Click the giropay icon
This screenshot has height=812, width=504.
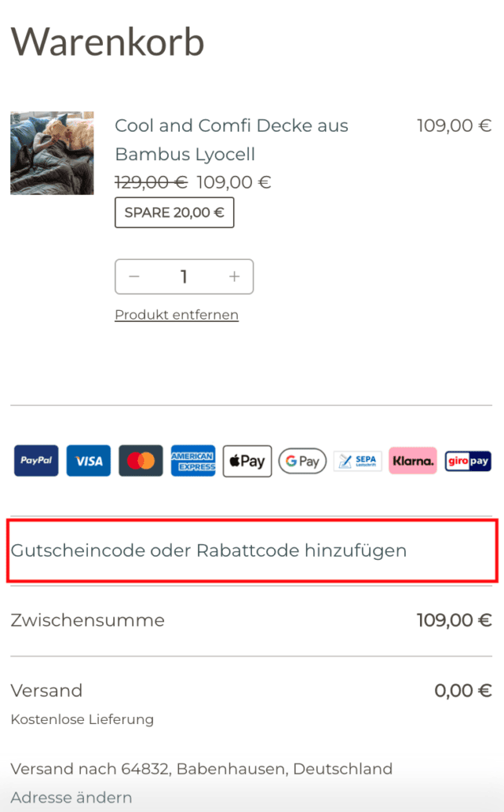tap(468, 461)
